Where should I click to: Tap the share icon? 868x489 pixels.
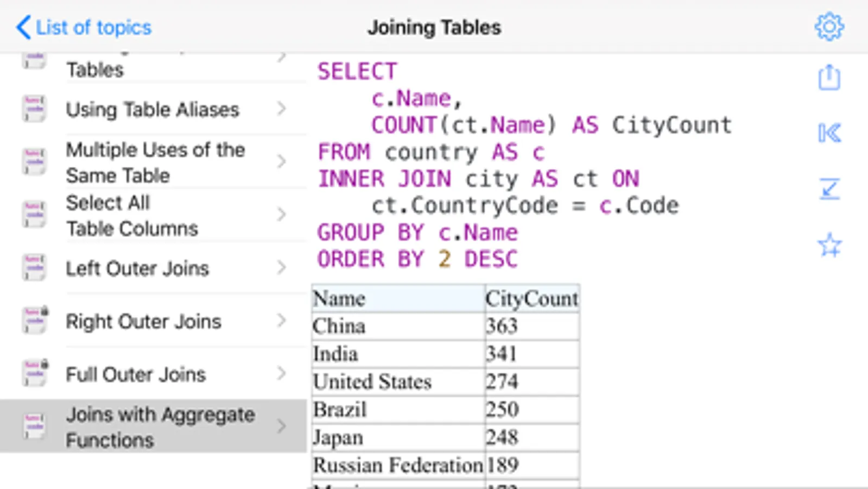coord(829,77)
